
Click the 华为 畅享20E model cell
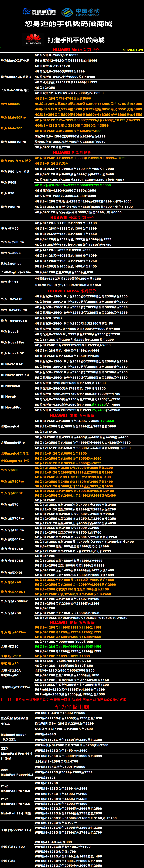[17, 253]
